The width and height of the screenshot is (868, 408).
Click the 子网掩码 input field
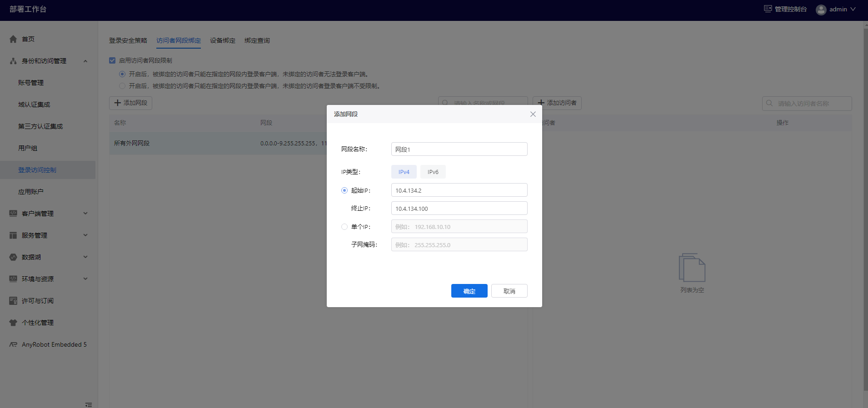tap(459, 244)
